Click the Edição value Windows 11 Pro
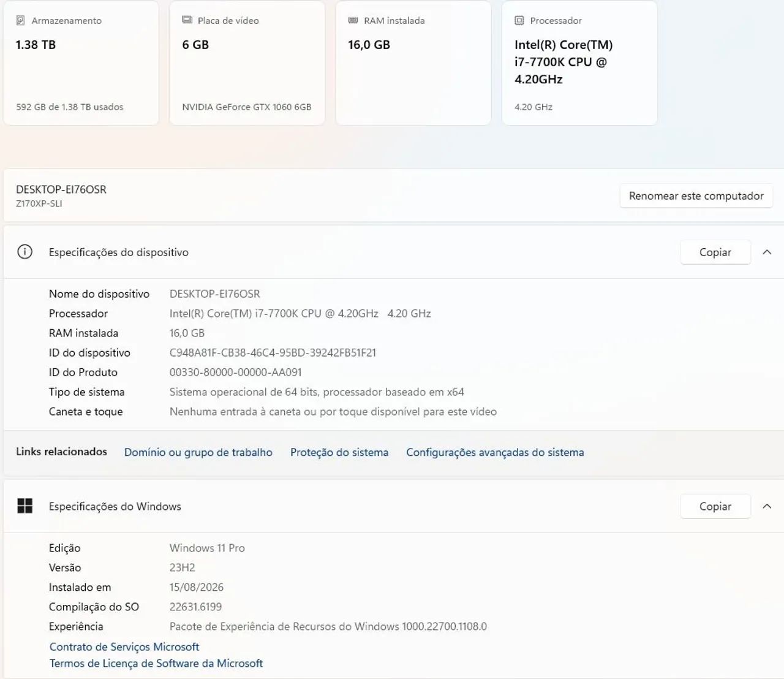The height and width of the screenshot is (679, 784). point(207,548)
